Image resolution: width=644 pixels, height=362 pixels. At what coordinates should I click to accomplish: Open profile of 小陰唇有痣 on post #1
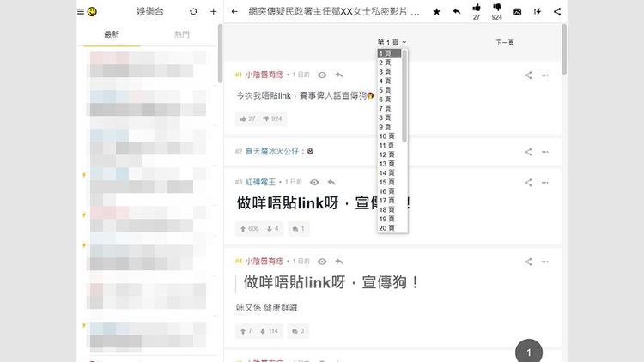264,75
